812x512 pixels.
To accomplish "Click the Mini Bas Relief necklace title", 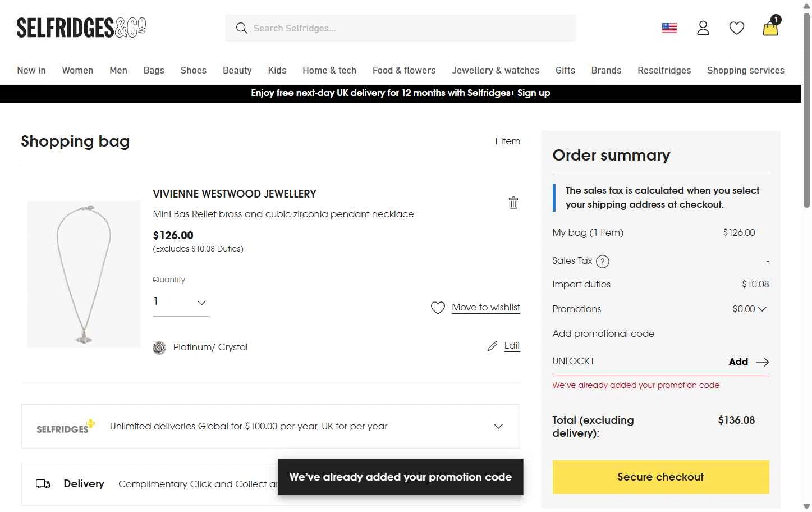I will (283, 214).
